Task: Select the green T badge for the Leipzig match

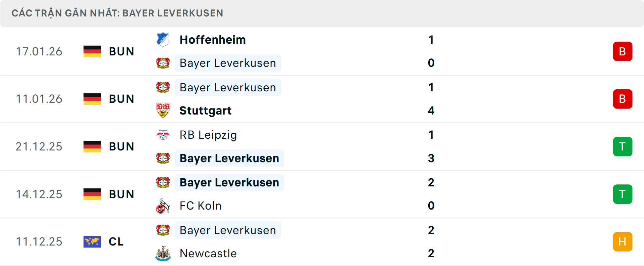Action: (623, 146)
